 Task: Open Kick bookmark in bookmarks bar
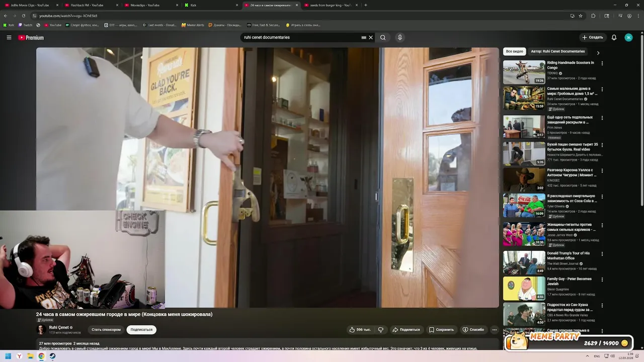pyautogui.click(x=9, y=25)
